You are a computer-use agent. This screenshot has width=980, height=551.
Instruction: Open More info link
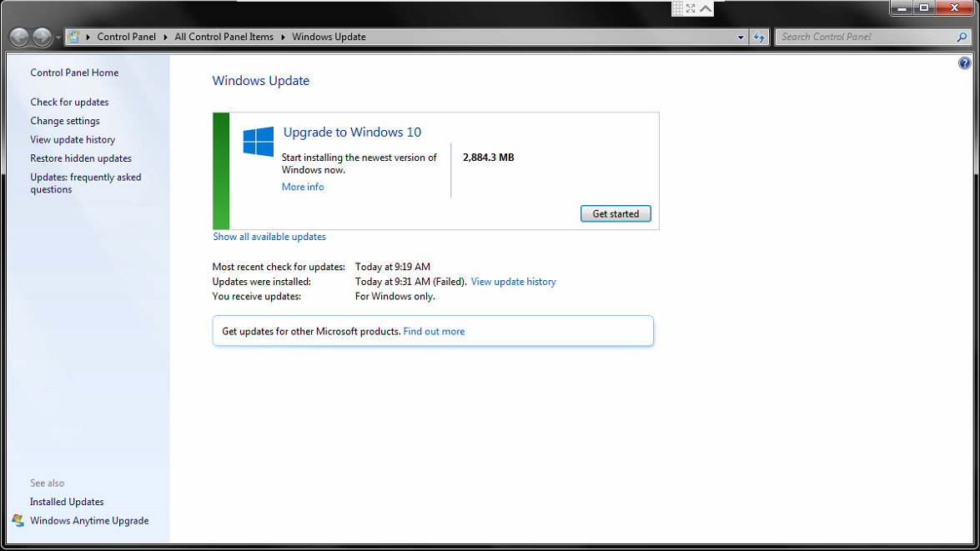[303, 187]
